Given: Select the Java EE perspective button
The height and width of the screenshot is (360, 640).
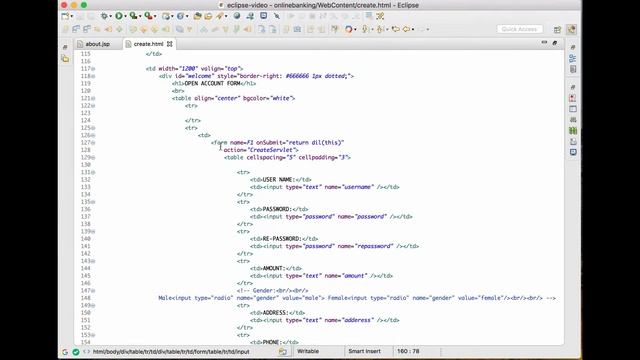Looking at the screenshot, I should click(x=571, y=29).
